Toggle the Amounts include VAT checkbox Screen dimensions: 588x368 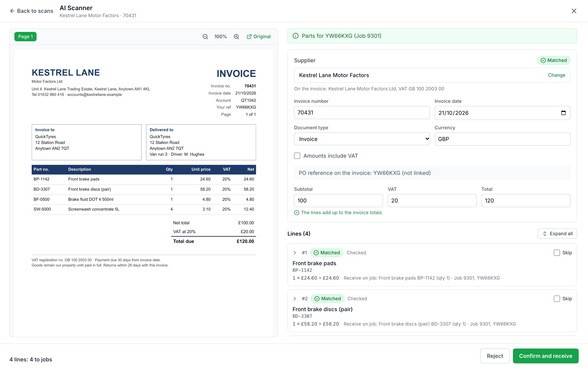297,156
